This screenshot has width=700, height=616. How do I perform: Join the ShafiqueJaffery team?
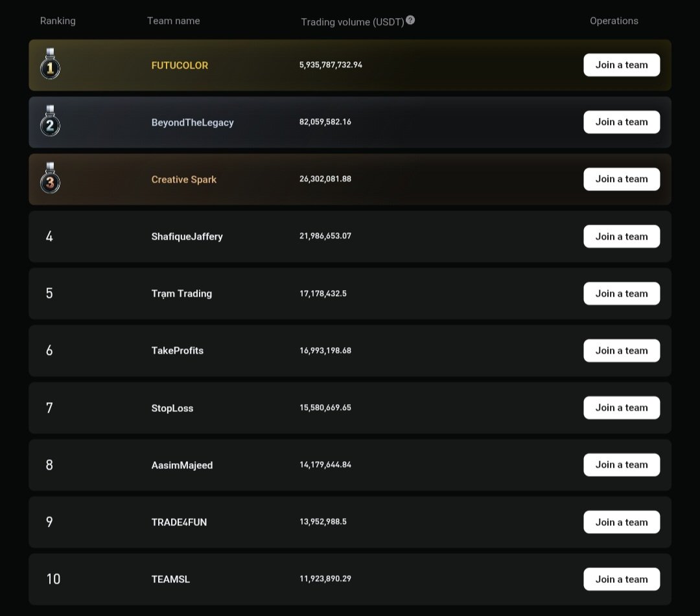click(622, 236)
